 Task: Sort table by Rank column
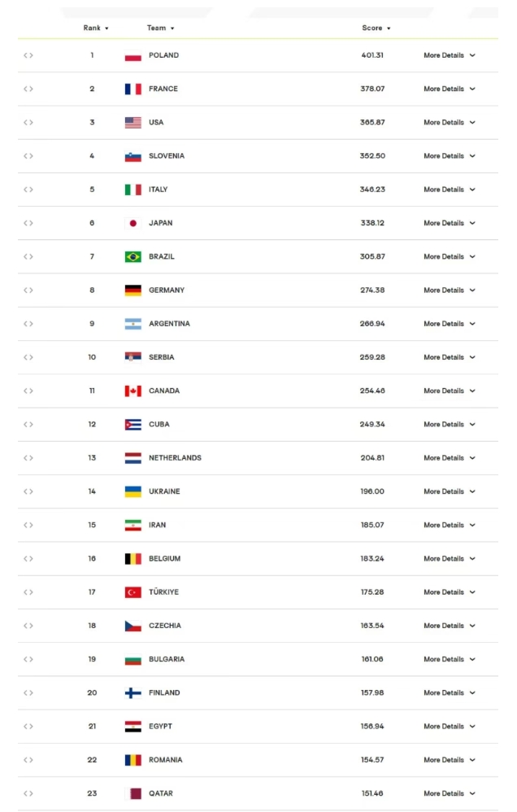pyautogui.click(x=96, y=28)
